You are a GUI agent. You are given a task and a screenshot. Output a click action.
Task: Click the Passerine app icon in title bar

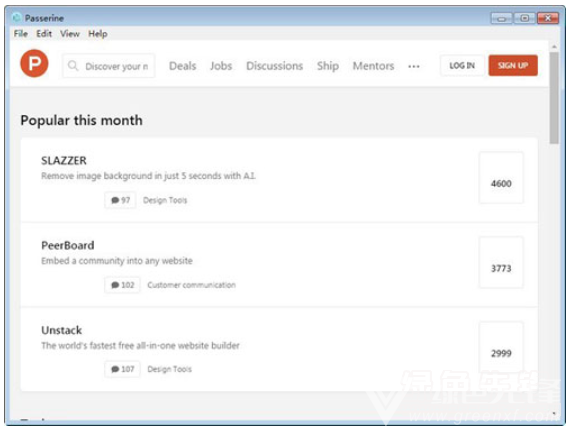[x=16, y=17]
